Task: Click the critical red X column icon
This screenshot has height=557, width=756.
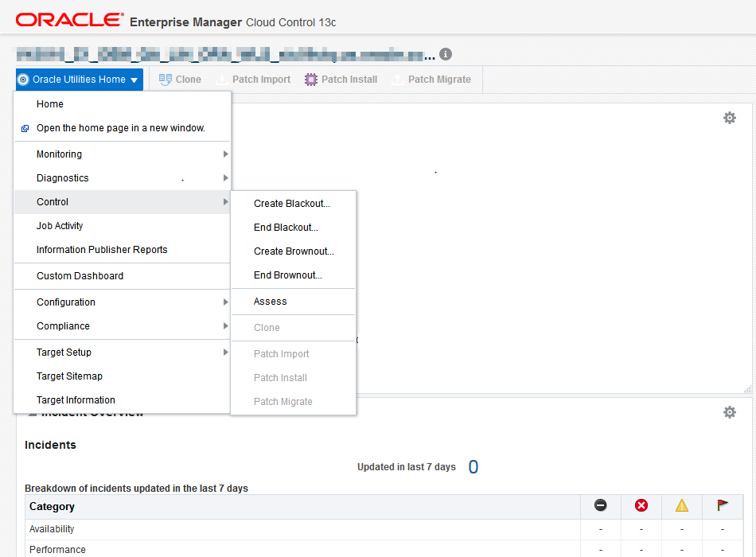Action: tap(641, 505)
